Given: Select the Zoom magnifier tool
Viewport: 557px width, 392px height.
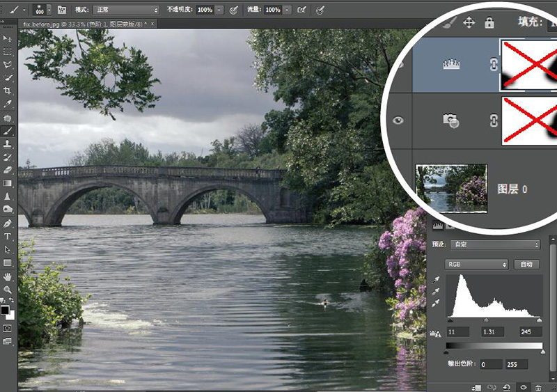Looking at the screenshot, I should click(x=7, y=289).
